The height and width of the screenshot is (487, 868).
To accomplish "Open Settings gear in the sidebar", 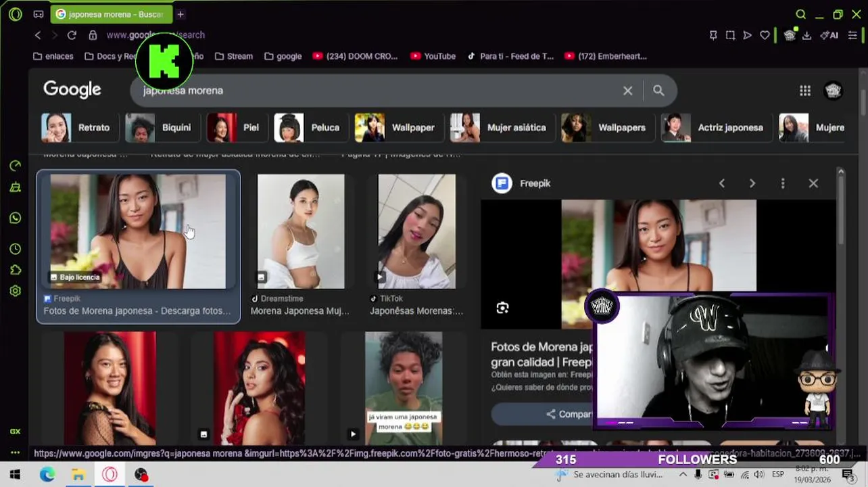I will coord(15,291).
